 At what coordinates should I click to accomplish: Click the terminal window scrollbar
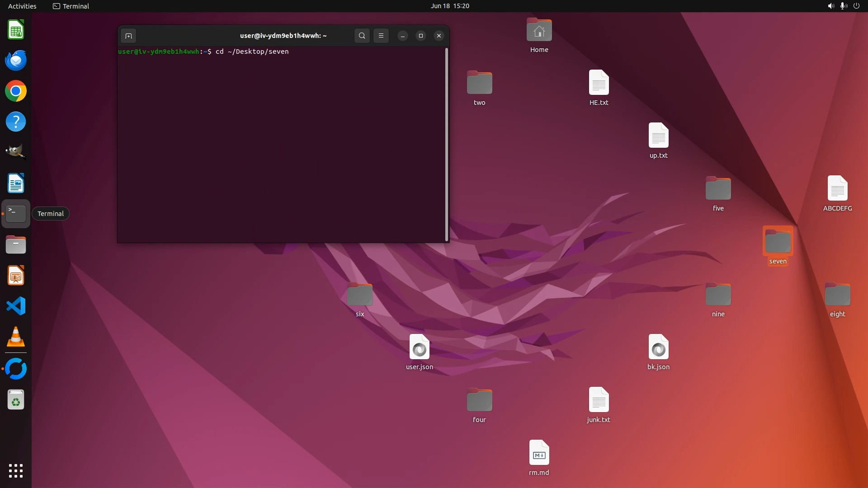[447, 145]
